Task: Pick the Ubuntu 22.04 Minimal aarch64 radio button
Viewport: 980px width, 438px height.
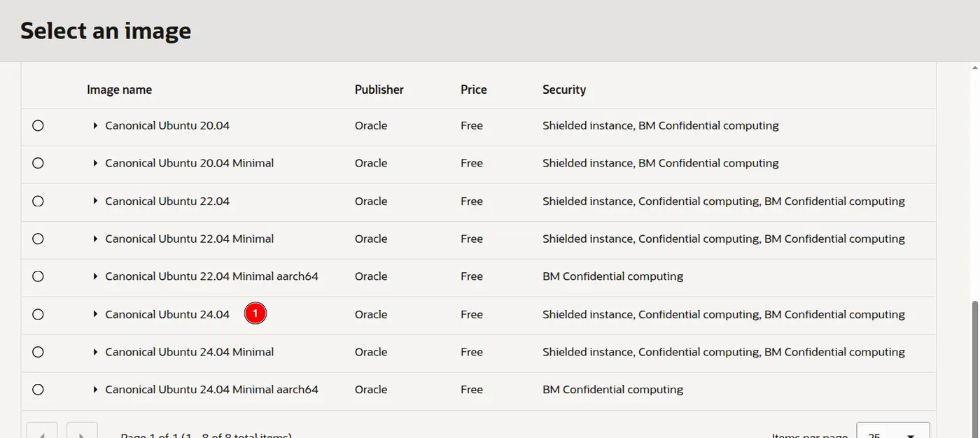Action: pos(38,276)
